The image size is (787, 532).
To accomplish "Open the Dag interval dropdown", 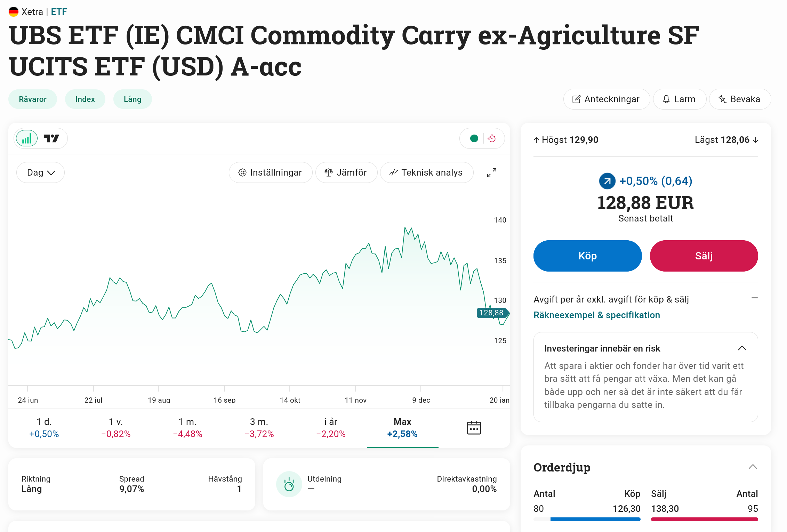I will (x=41, y=172).
